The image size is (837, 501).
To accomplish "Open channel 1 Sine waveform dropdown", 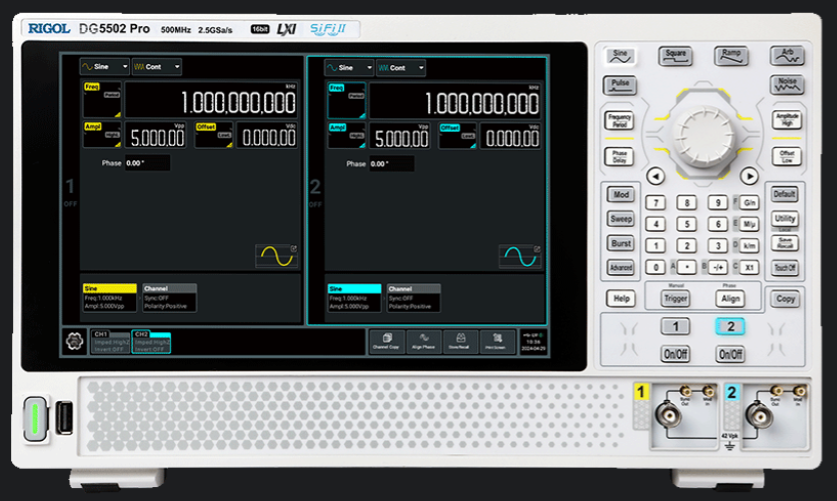I will click(x=105, y=67).
